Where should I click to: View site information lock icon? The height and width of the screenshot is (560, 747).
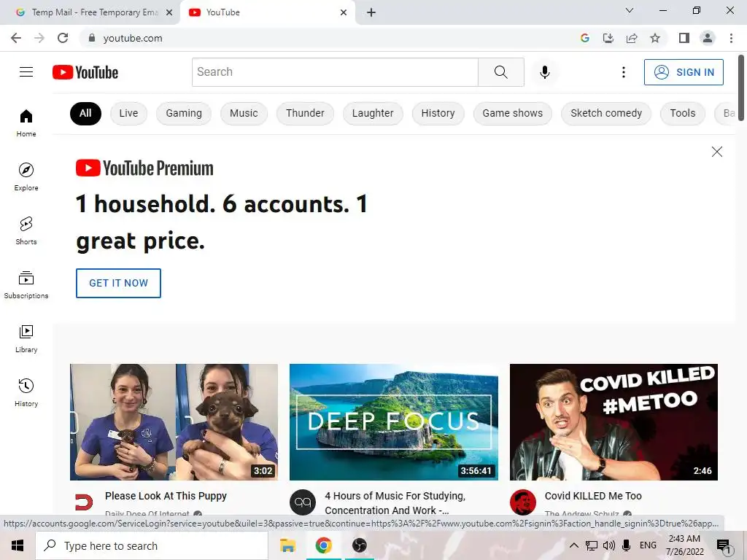click(x=91, y=38)
